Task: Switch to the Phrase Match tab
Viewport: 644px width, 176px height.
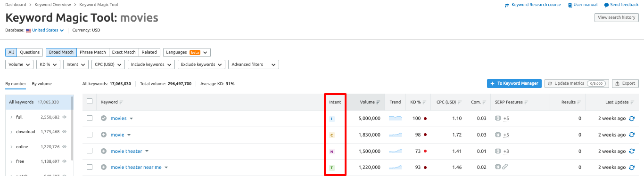Action: point(93,52)
